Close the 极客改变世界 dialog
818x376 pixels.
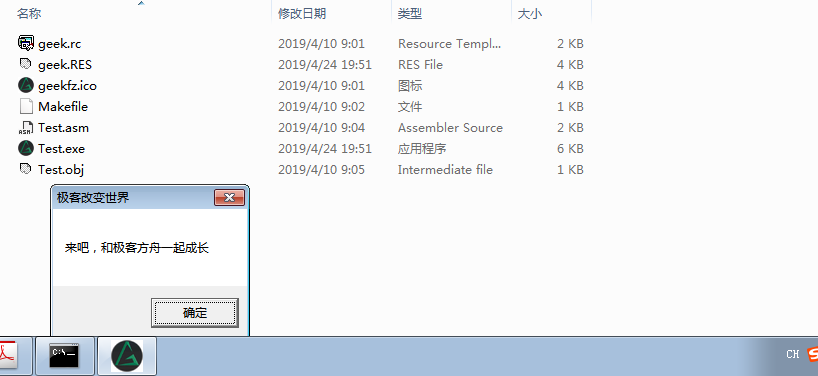point(229,198)
